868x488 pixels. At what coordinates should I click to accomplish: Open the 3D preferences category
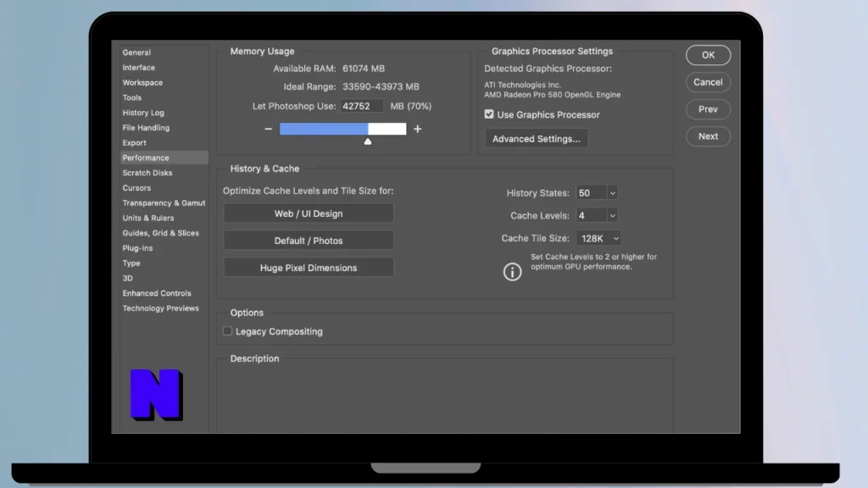(128, 278)
